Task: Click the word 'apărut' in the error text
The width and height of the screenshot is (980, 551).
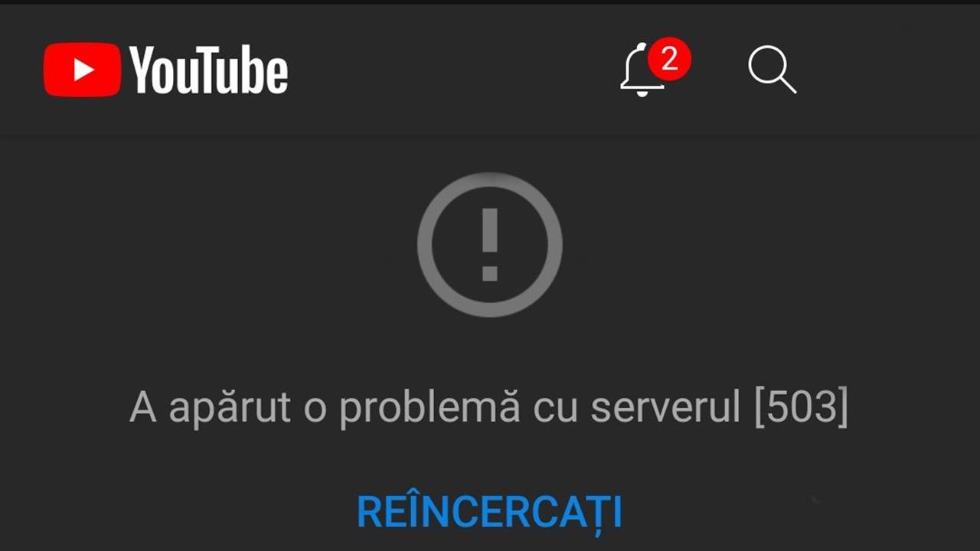Action: pos(230,409)
